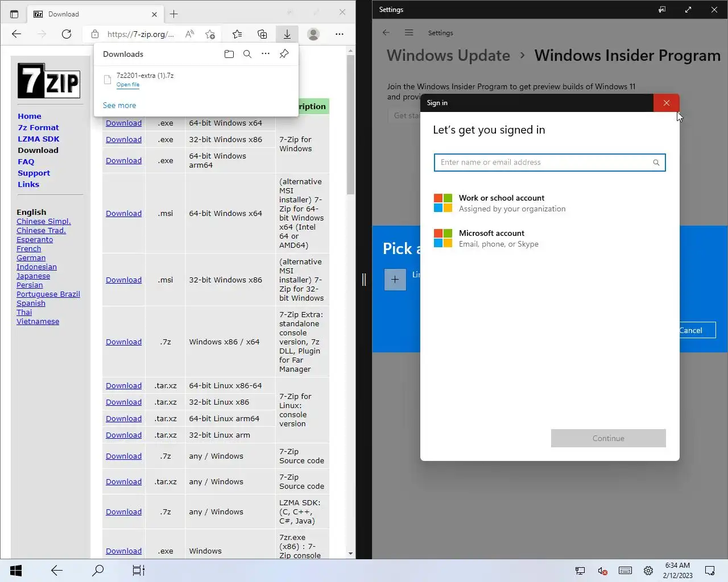The height and width of the screenshot is (582, 728).
Task: Click the Continue button
Action: tap(608, 438)
